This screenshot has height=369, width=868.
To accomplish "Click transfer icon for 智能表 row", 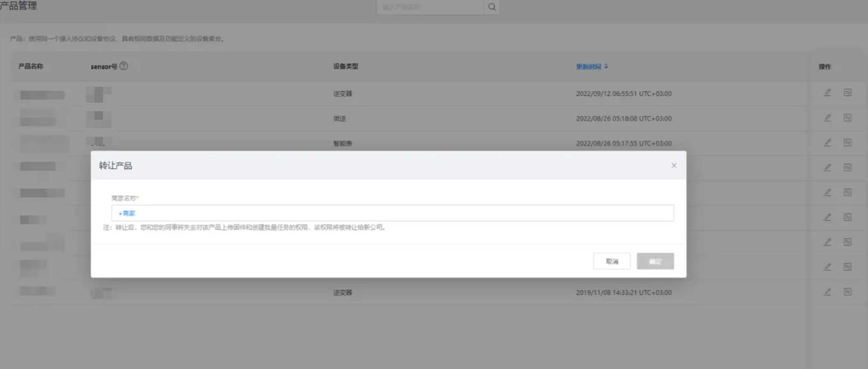I will coord(847,143).
